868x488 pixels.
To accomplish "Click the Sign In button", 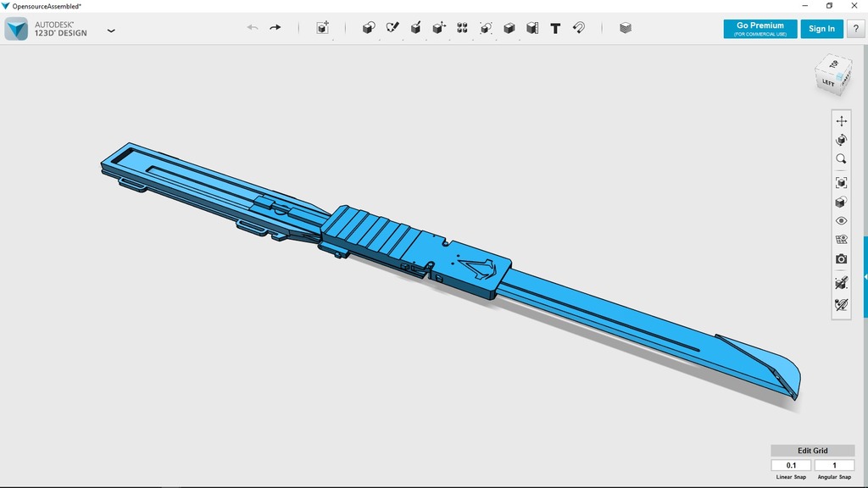I will [821, 29].
